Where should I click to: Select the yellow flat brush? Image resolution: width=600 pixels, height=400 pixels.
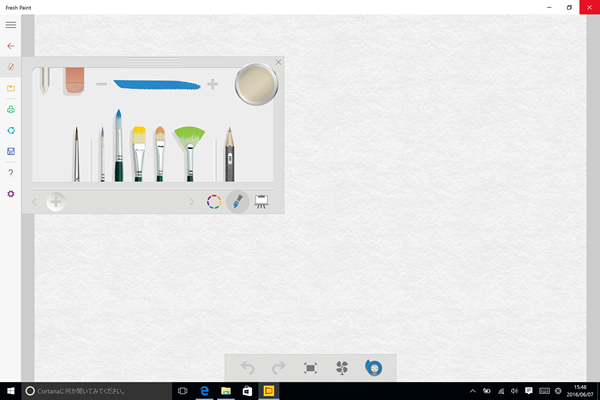tap(138, 150)
